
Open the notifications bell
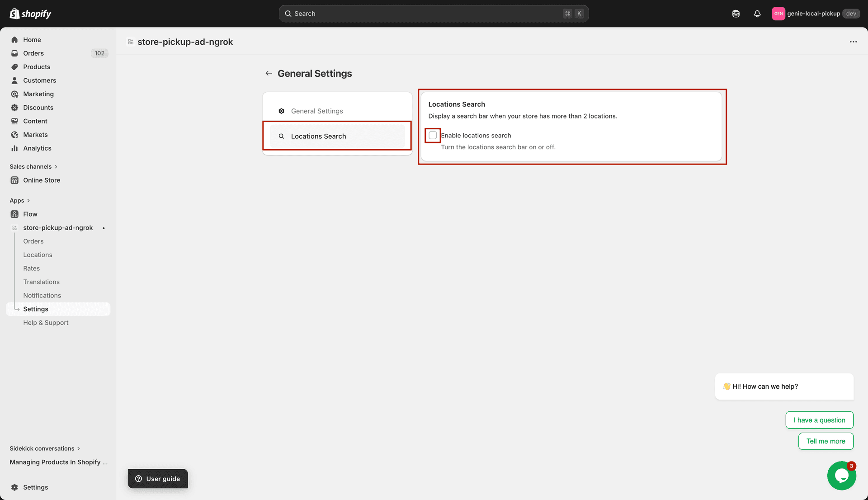tap(757, 14)
